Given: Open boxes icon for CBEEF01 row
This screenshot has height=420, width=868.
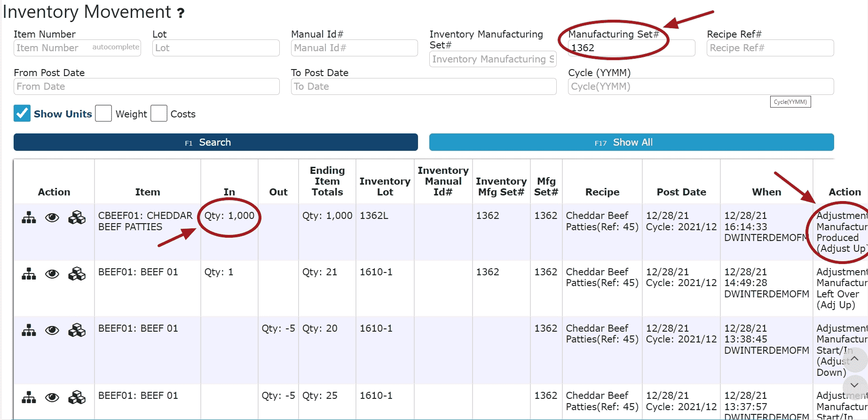Looking at the screenshot, I should point(77,218).
